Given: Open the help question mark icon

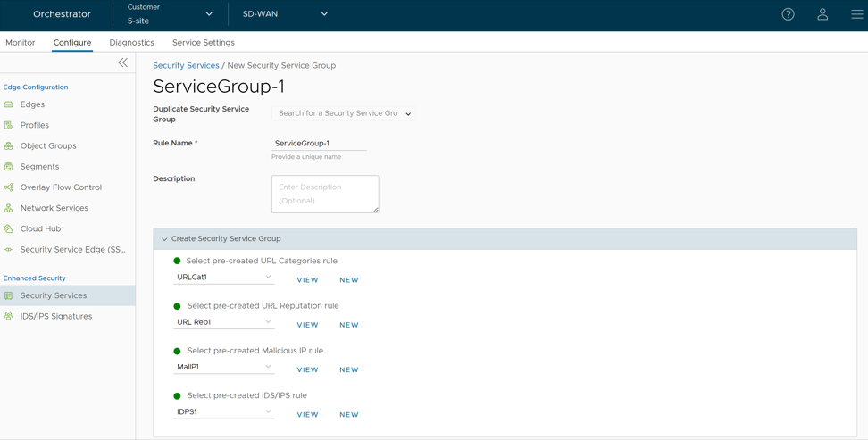Looking at the screenshot, I should click(x=788, y=14).
